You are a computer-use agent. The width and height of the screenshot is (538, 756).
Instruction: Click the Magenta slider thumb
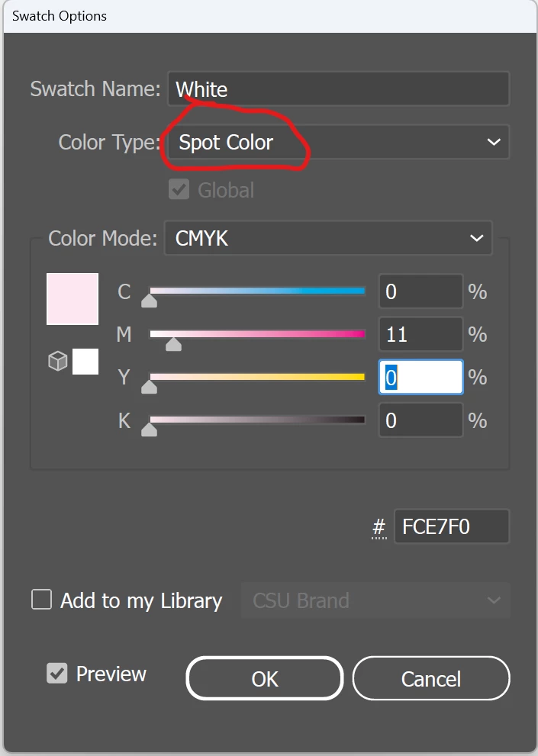coord(173,344)
